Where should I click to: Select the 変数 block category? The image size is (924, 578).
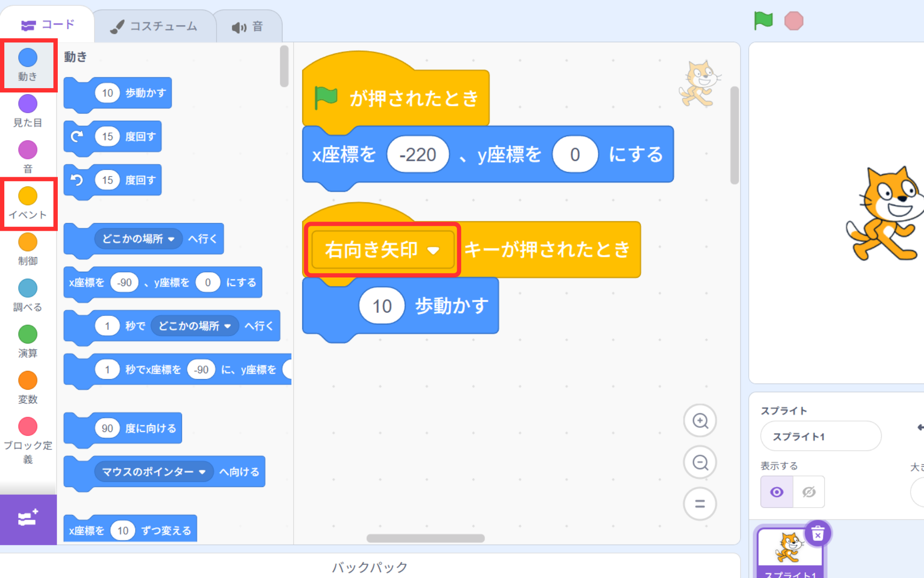coord(28,388)
